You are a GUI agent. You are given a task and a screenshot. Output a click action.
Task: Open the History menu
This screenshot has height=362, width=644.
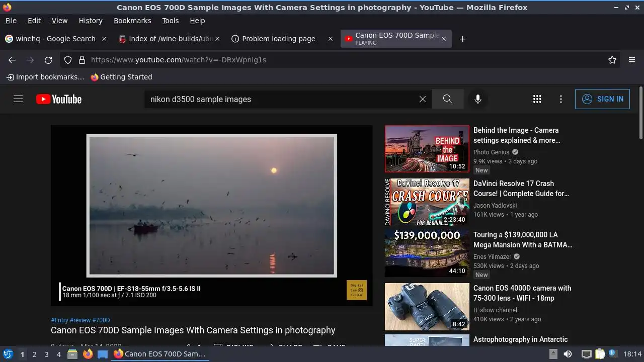tap(91, 21)
